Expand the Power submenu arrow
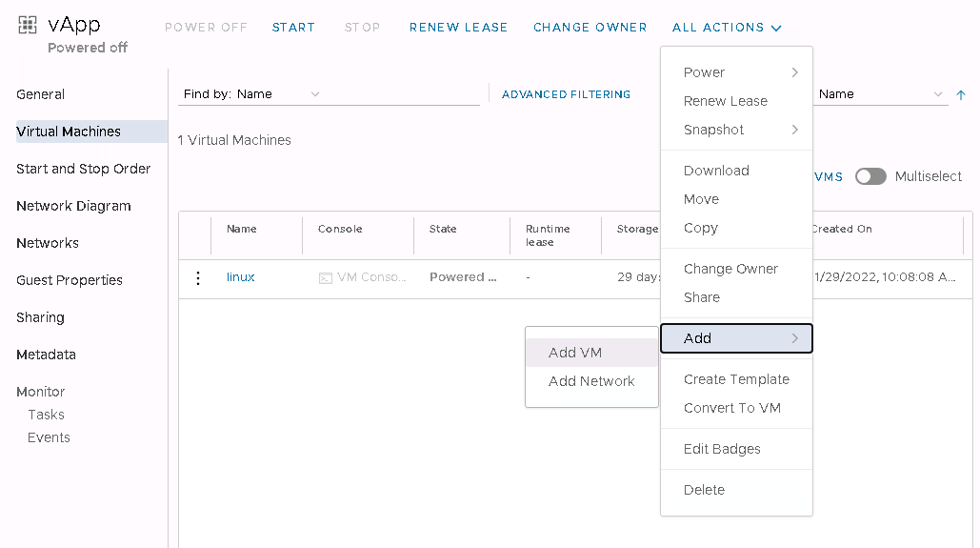The image size is (980, 548). click(794, 72)
